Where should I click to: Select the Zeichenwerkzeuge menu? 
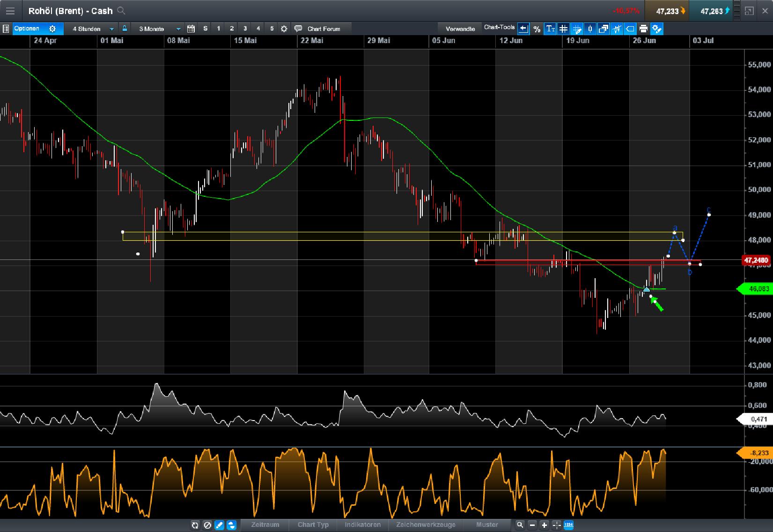click(x=426, y=525)
